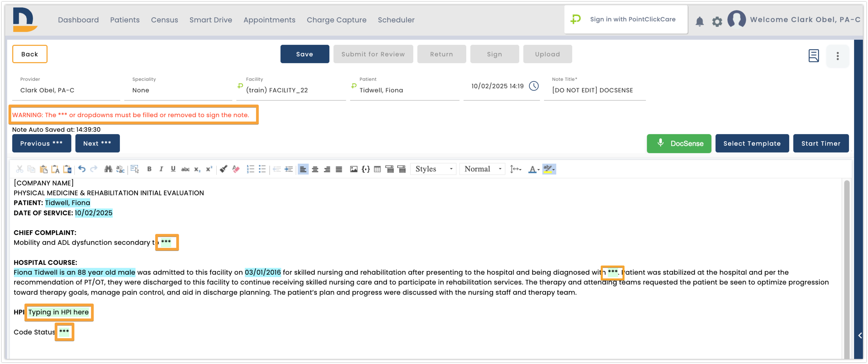Start DocSense dictation
This screenshot has width=868, height=364.
pyautogui.click(x=679, y=144)
